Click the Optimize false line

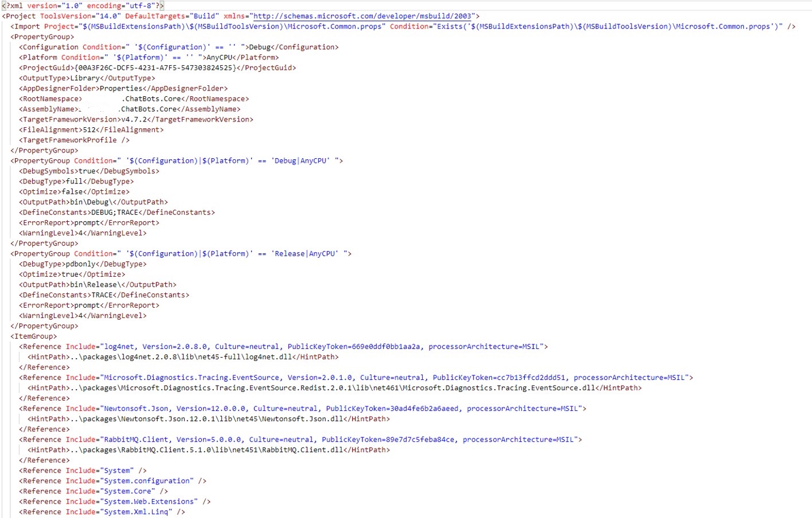(74, 191)
